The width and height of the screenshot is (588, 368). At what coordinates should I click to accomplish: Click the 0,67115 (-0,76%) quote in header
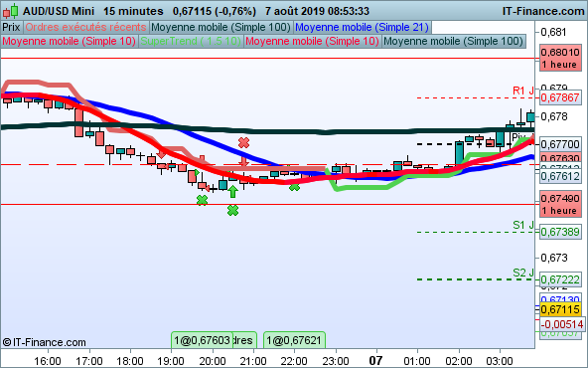point(215,11)
